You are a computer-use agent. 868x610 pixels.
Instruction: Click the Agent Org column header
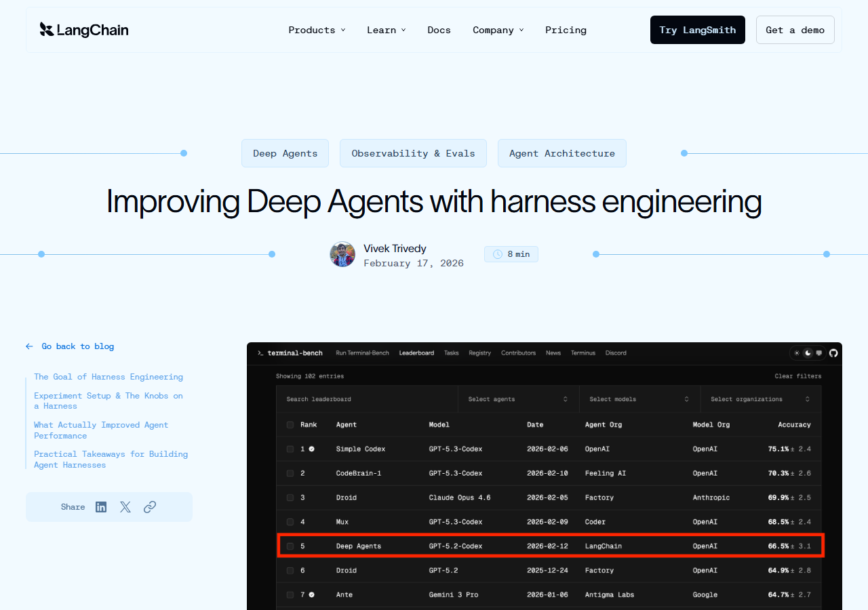pos(604,425)
